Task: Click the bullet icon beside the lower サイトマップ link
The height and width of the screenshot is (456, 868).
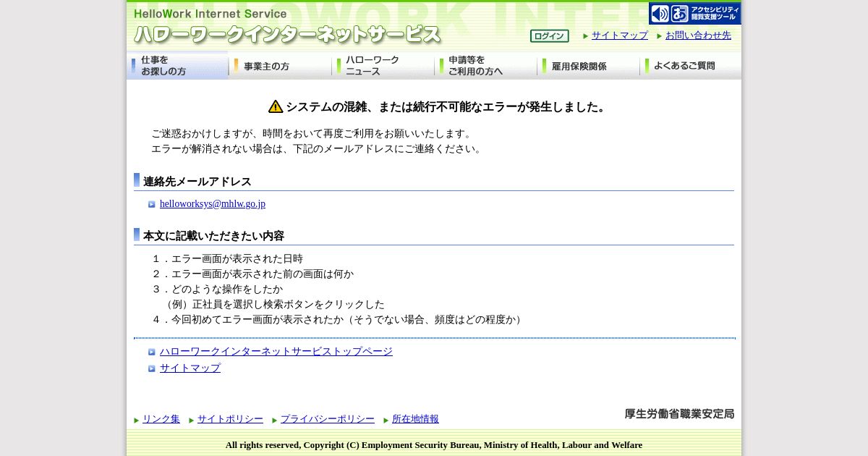Action: coord(152,369)
